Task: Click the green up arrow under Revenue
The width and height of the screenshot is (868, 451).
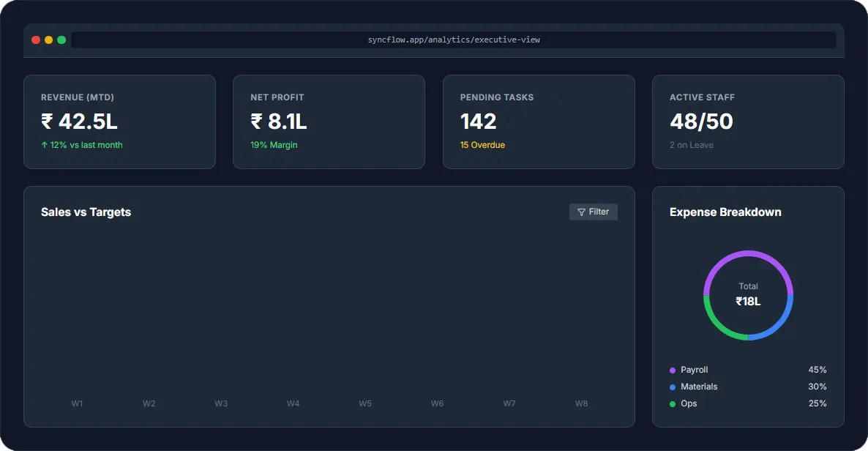Action: point(44,145)
